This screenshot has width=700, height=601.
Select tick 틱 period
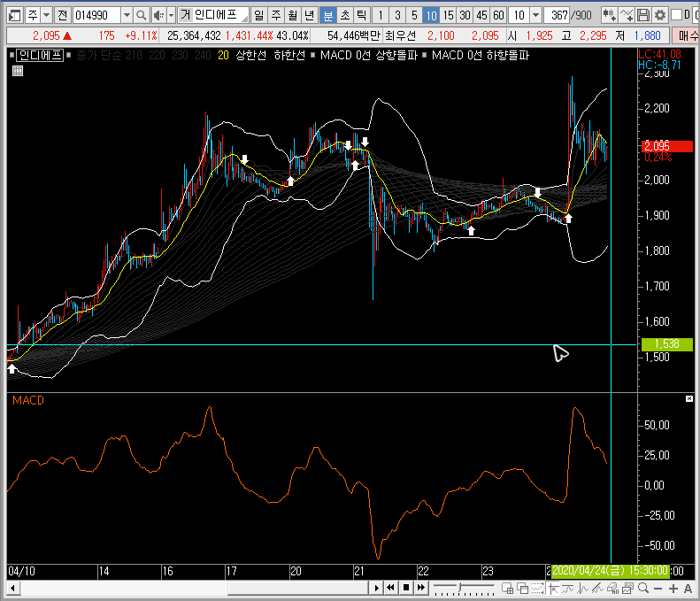coord(362,16)
